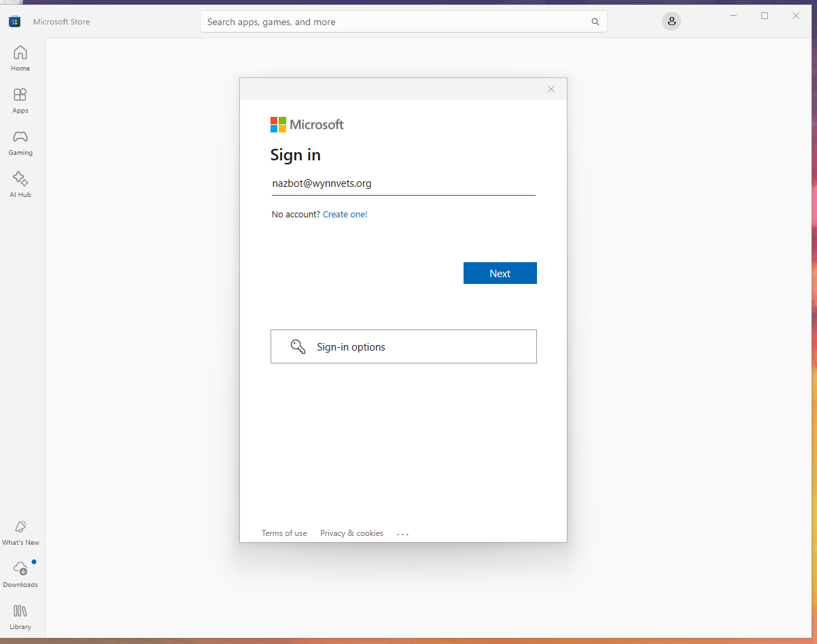The image size is (817, 644).
Task: Open the Downloads section
Action: click(20, 574)
